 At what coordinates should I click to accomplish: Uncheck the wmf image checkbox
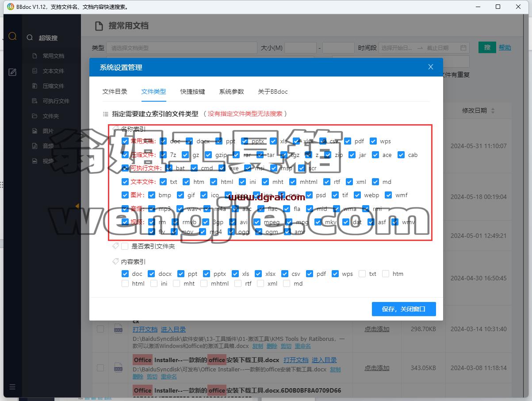[388, 195]
